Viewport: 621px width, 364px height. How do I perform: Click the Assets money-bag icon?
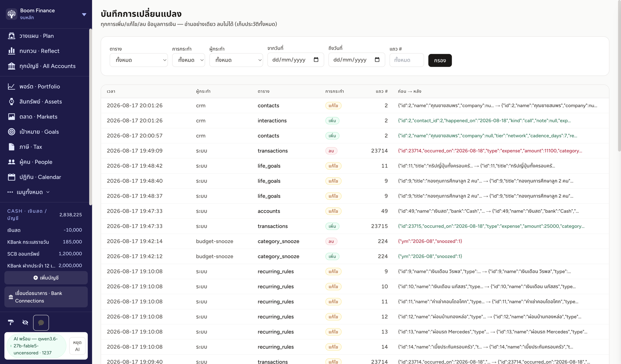coord(11,101)
